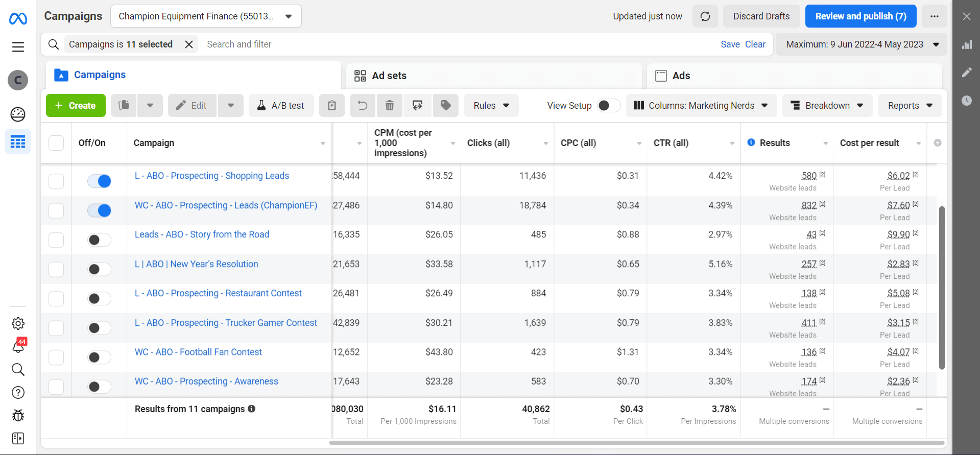Image resolution: width=980 pixels, height=455 pixels.
Task: Check the Shopping Leads campaign checkbox
Action: click(56, 181)
